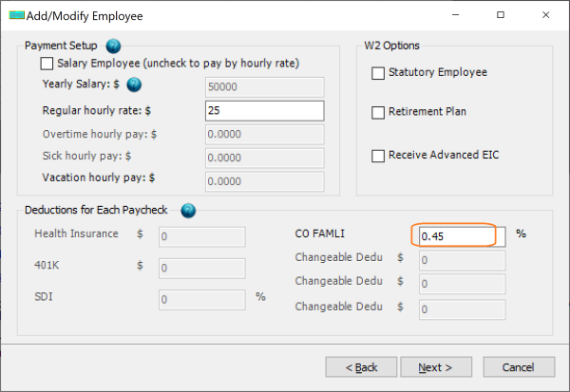Click the Next button
Image resolution: width=570 pixels, height=392 pixels.
coord(436,366)
